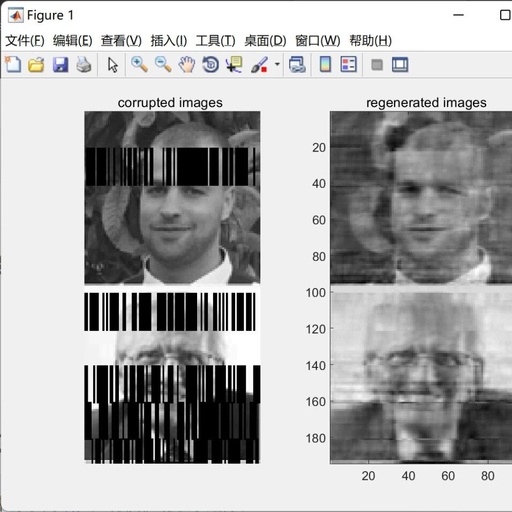Click the y-axis tick label 140
The width and height of the screenshot is (512, 512).
[316, 366]
